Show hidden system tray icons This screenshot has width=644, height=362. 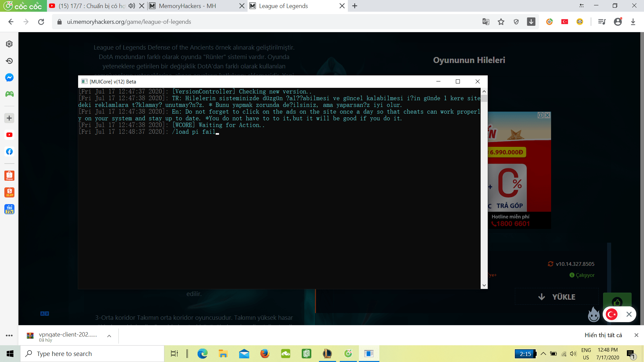(x=543, y=354)
